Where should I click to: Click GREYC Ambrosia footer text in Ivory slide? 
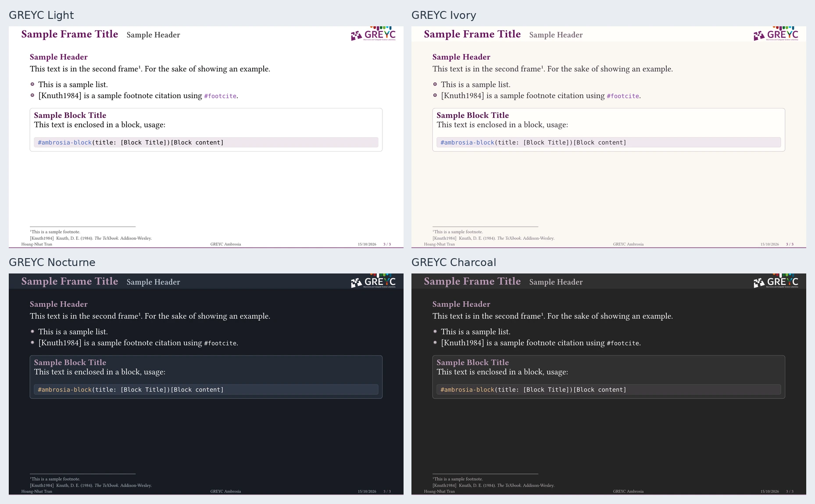point(628,244)
